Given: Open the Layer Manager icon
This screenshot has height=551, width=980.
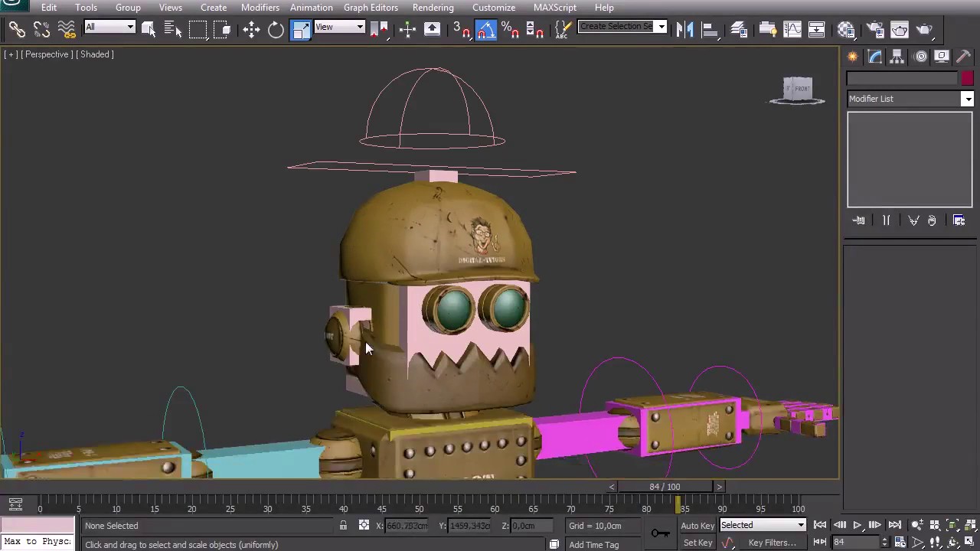Looking at the screenshot, I should click(739, 30).
